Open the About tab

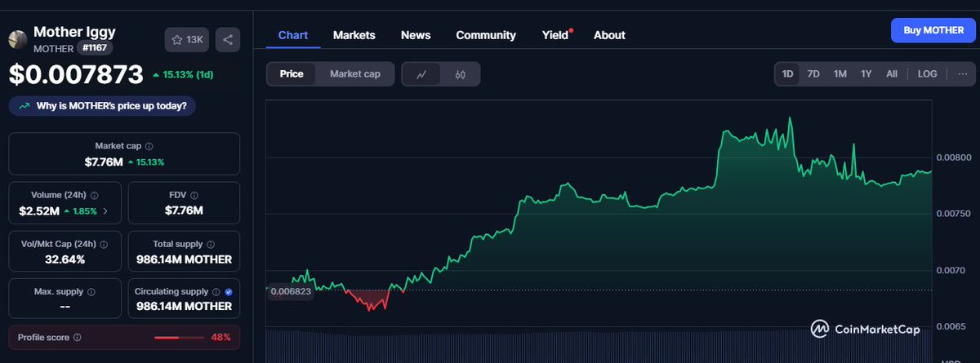pos(609,35)
